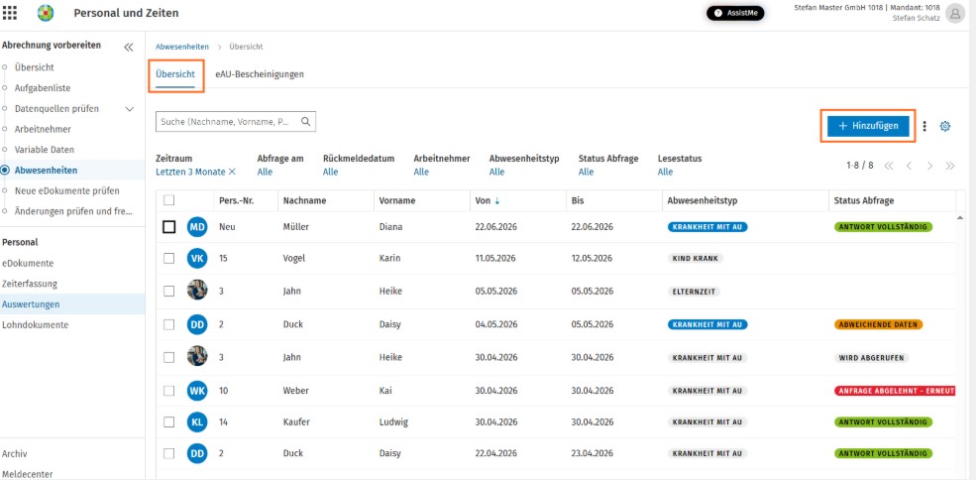Go to first page arrow
Screen dimensions: 980x480
[x=888, y=166]
